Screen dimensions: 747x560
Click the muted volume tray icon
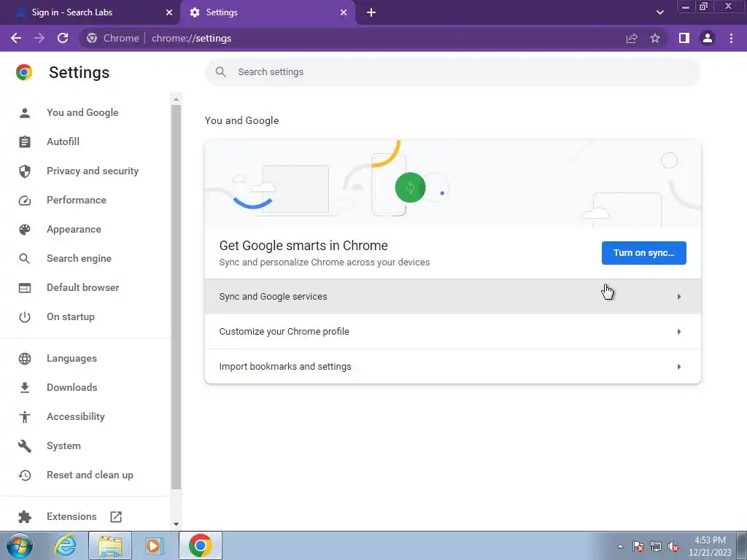pos(673,546)
